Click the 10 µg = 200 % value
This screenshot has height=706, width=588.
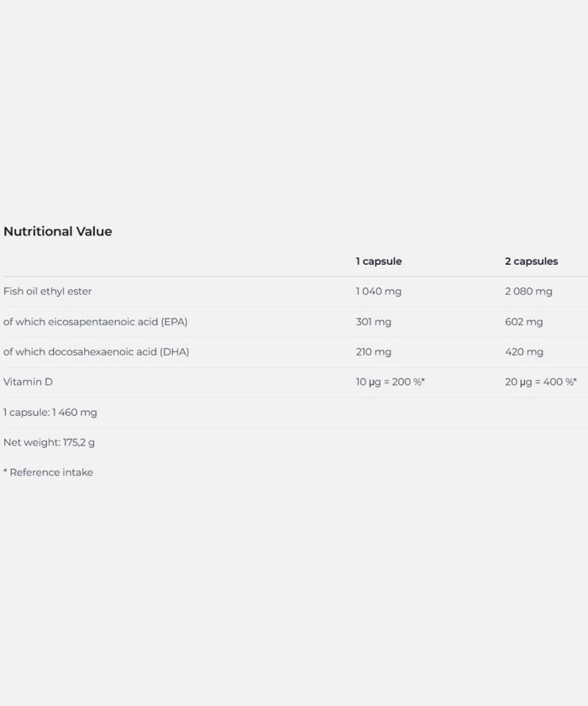tap(390, 382)
